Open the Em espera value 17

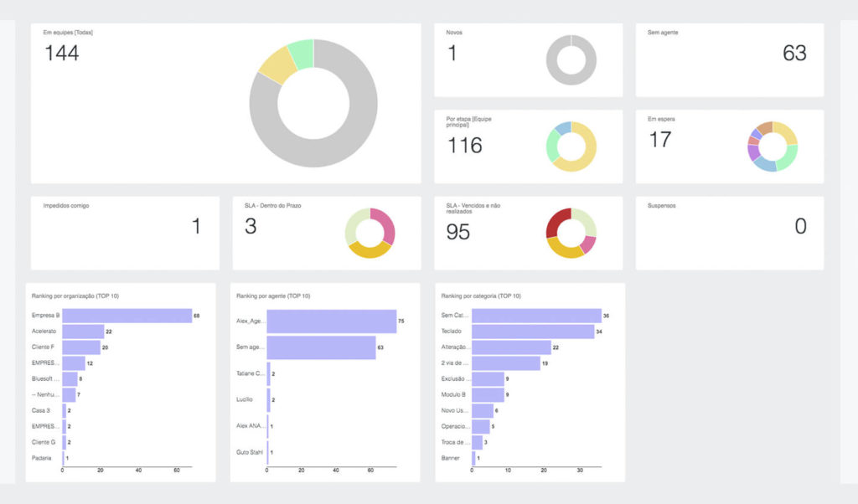(660, 140)
